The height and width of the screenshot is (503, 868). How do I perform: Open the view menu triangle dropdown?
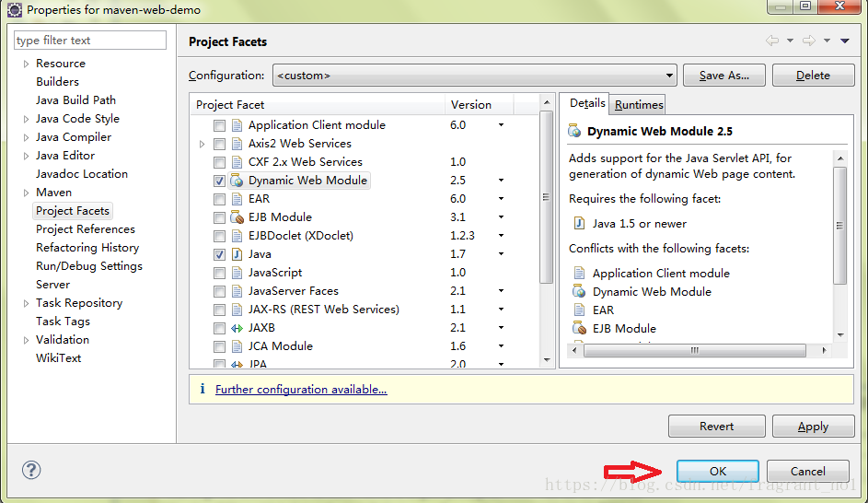pos(845,41)
